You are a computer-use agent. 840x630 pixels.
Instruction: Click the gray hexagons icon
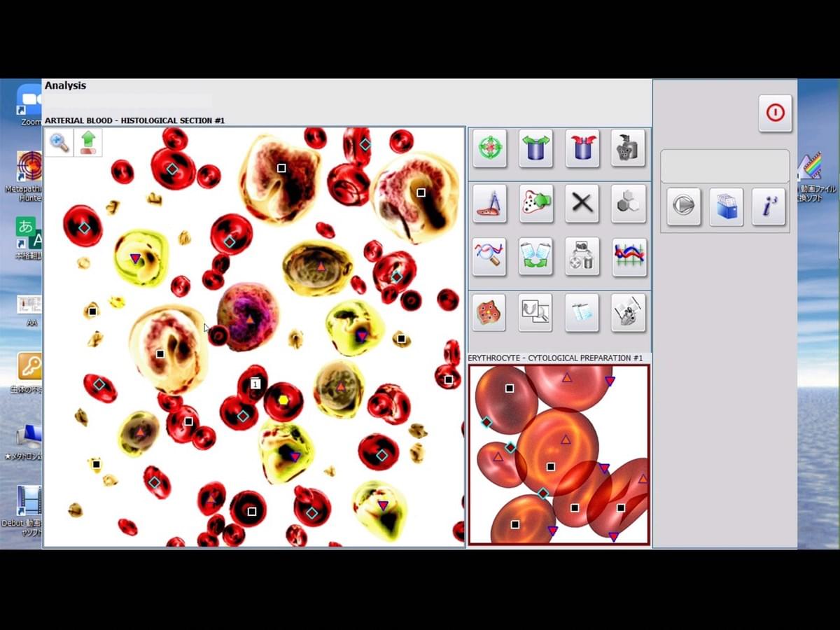pyautogui.click(x=628, y=204)
